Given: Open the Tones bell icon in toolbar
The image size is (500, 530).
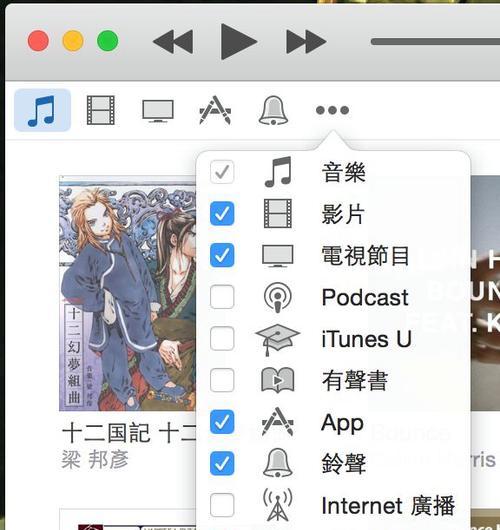Looking at the screenshot, I should [273, 110].
